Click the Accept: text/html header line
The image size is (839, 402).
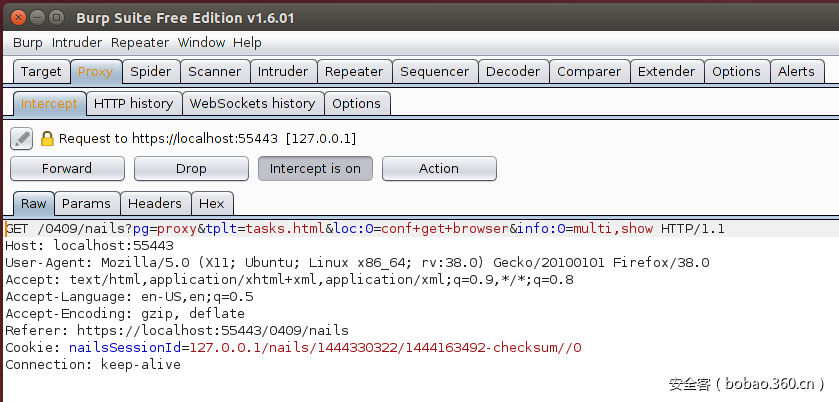click(289, 280)
